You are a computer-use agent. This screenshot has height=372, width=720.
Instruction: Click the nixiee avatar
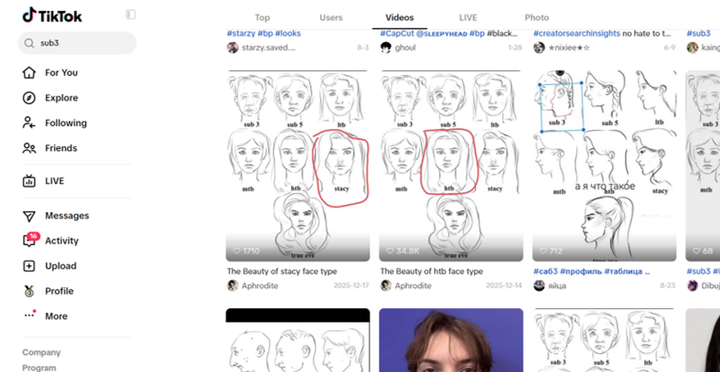point(539,47)
